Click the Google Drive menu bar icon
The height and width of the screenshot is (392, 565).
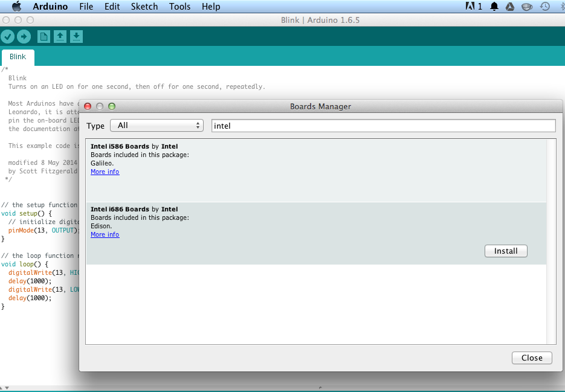510,7
